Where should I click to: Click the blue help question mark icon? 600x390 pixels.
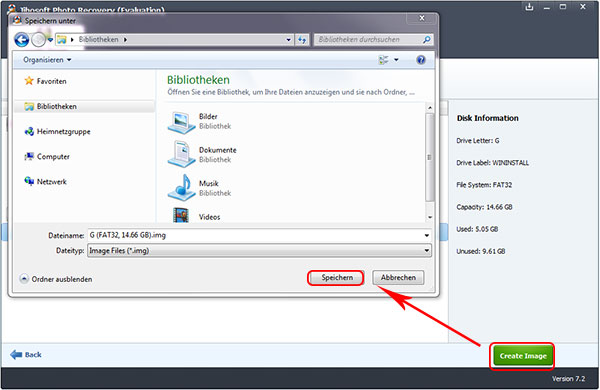421,60
